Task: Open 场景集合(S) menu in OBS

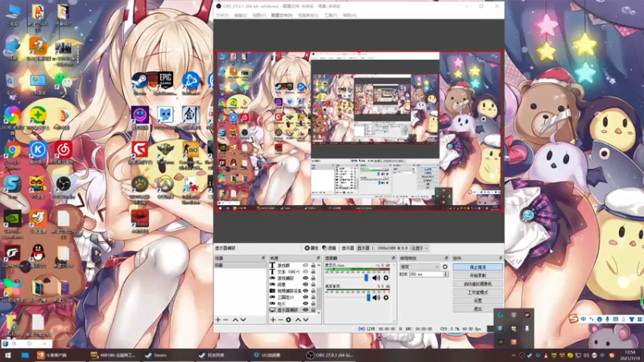Action: tap(308, 15)
